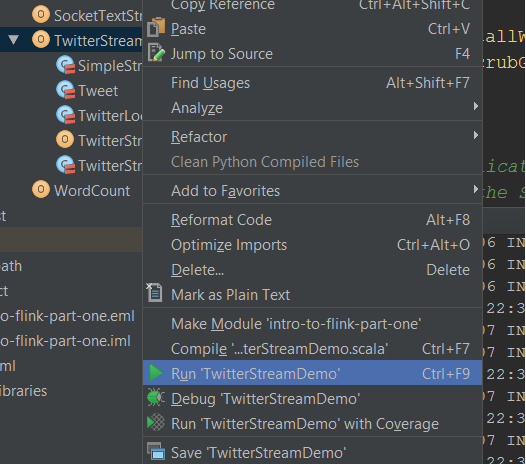Open the Refactor submenu arrow

pyautogui.click(x=475, y=135)
